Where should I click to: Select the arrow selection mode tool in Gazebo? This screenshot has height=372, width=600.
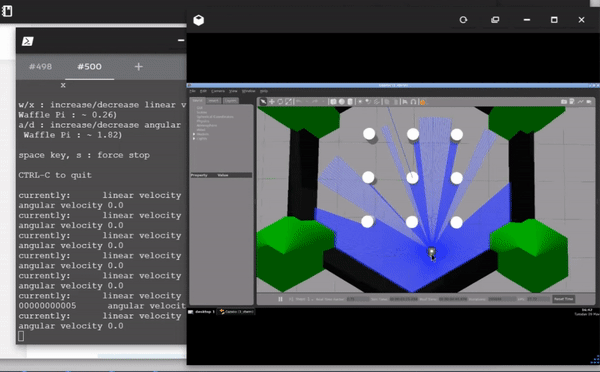(263, 102)
